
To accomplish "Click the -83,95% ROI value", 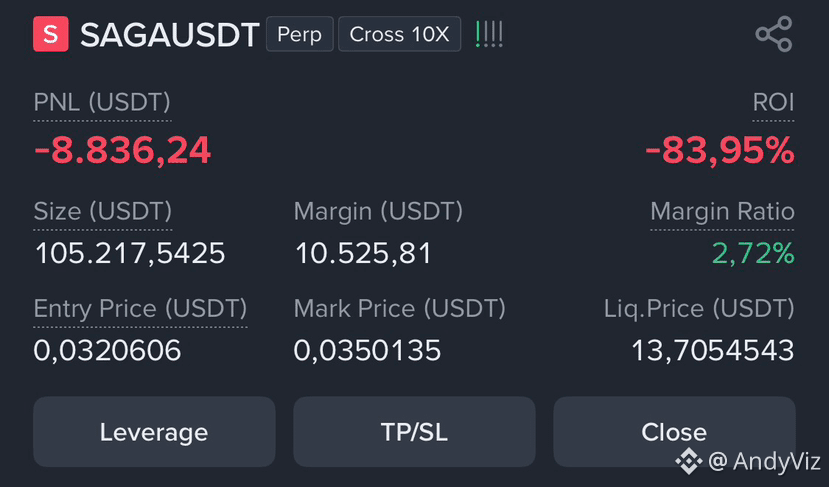I will coord(720,150).
